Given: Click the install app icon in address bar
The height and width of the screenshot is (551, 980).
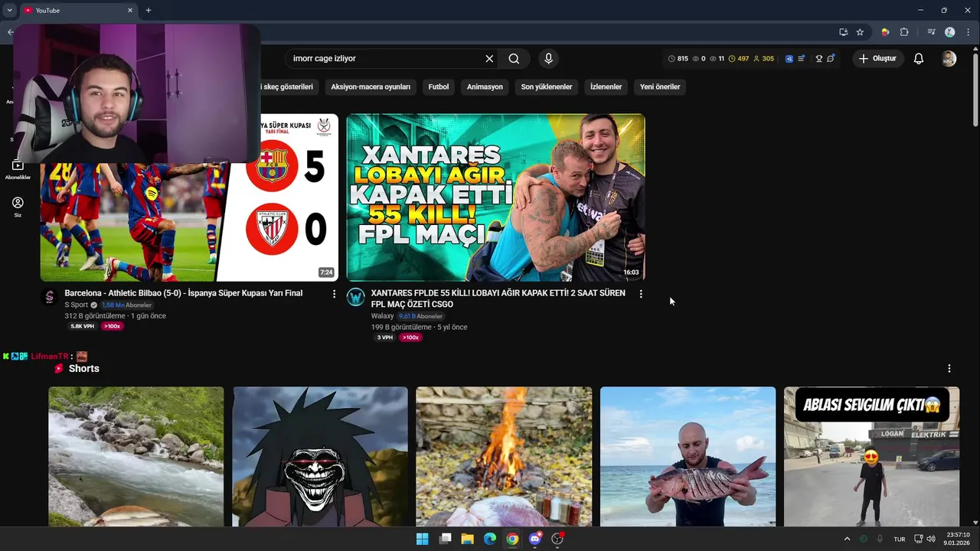Looking at the screenshot, I should click(843, 32).
